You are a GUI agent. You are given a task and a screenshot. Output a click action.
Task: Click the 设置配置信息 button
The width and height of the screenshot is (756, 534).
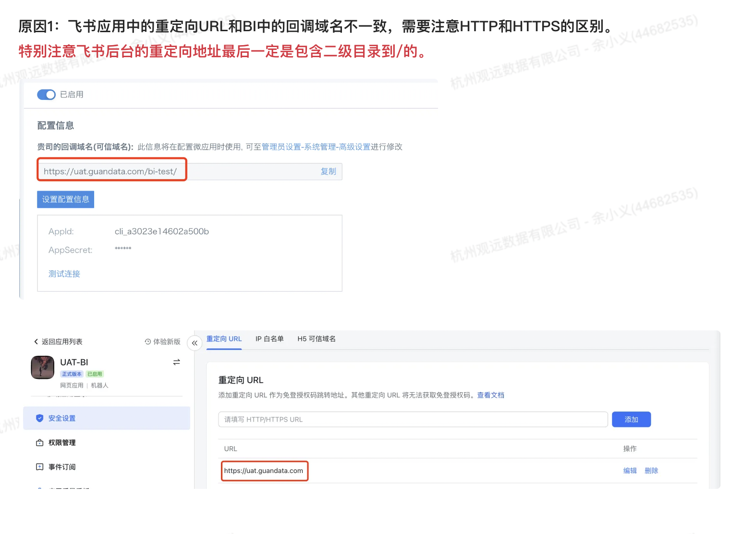click(x=66, y=199)
